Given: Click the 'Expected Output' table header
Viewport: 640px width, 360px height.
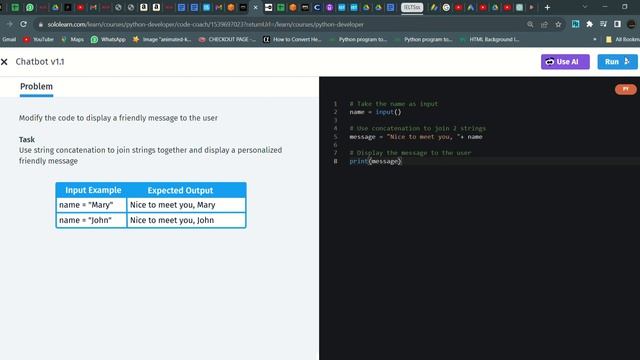Looking at the screenshot, I should (x=180, y=190).
